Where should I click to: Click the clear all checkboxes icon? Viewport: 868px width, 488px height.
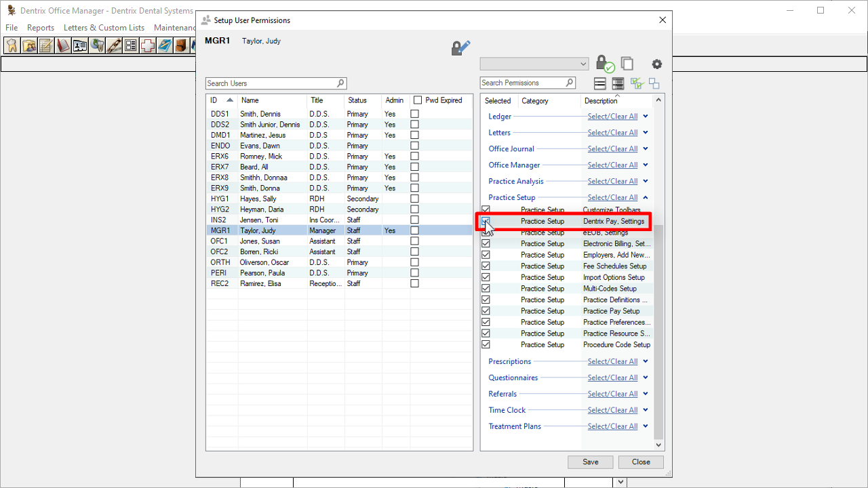click(x=654, y=83)
